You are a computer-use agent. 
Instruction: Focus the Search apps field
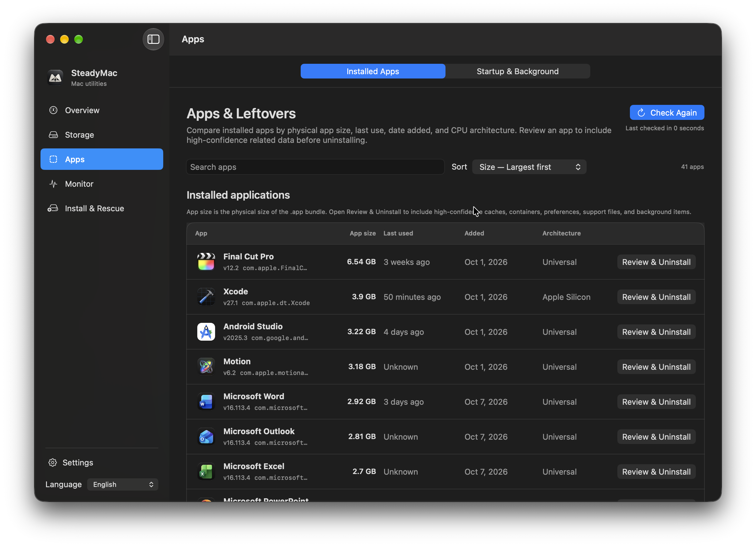(315, 167)
